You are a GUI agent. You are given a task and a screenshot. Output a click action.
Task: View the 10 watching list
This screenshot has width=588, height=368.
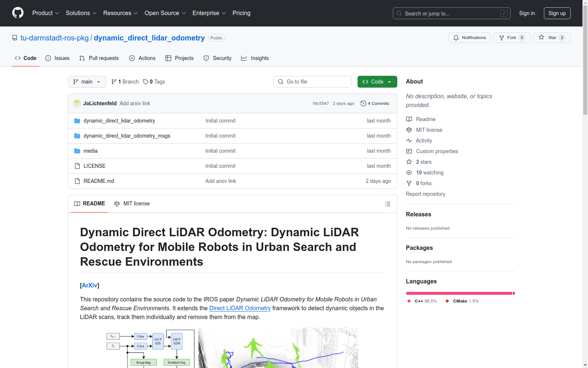tap(425, 173)
